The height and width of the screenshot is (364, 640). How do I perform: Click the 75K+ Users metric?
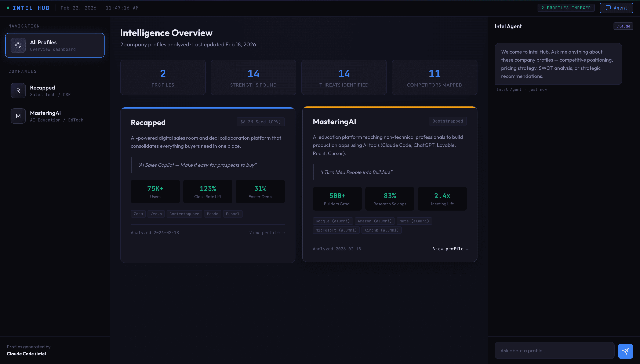point(155,192)
